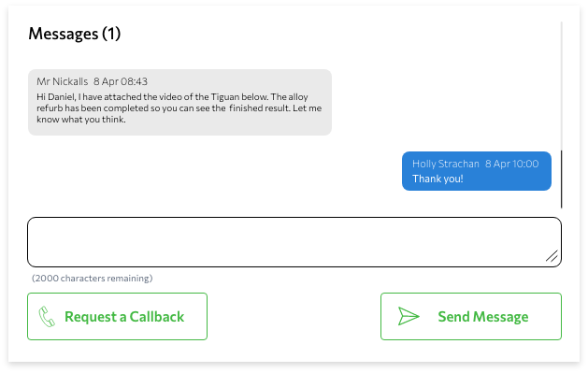Click the 8 Apr 10:00 timestamp
Image resolution: width=588 pixels, height=373 pixels.
coord(512,164)
